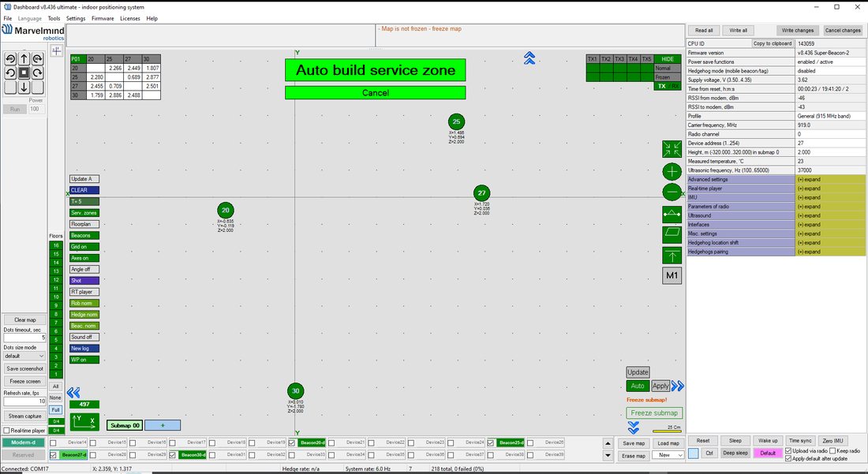868x474 pixels.
Task: Click the Freeze submap button
Action: click(x=654, y=412)
